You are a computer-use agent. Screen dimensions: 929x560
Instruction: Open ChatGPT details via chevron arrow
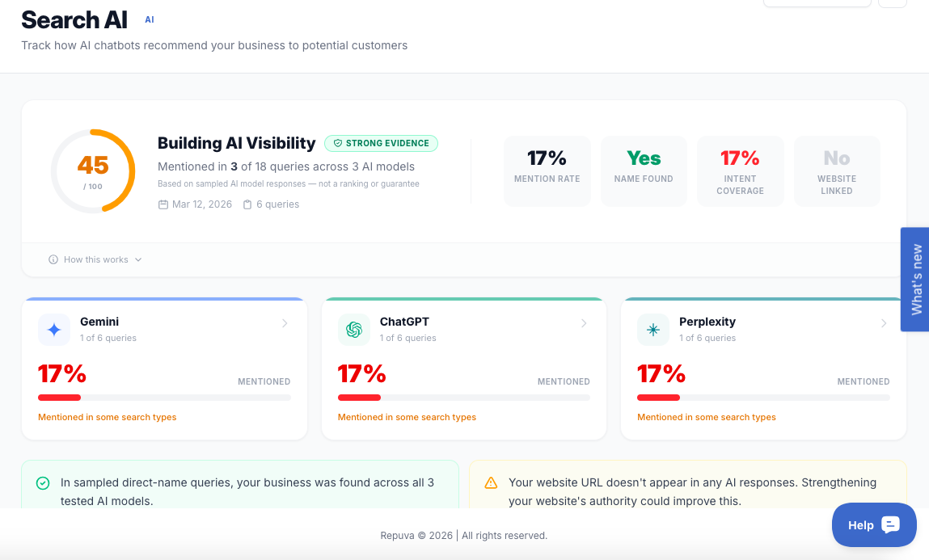(584, 323)
